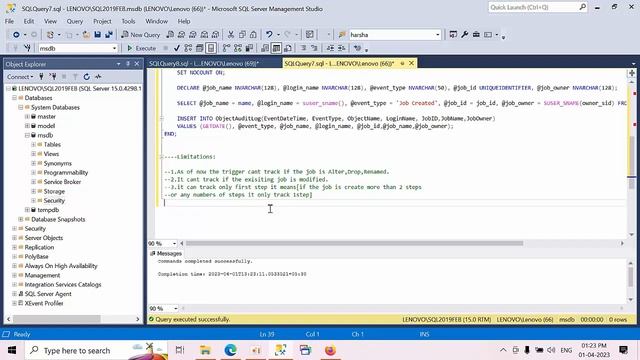Open the Edit menu
This screenshot has width=640, height=360.
click(x=29, y=21)
